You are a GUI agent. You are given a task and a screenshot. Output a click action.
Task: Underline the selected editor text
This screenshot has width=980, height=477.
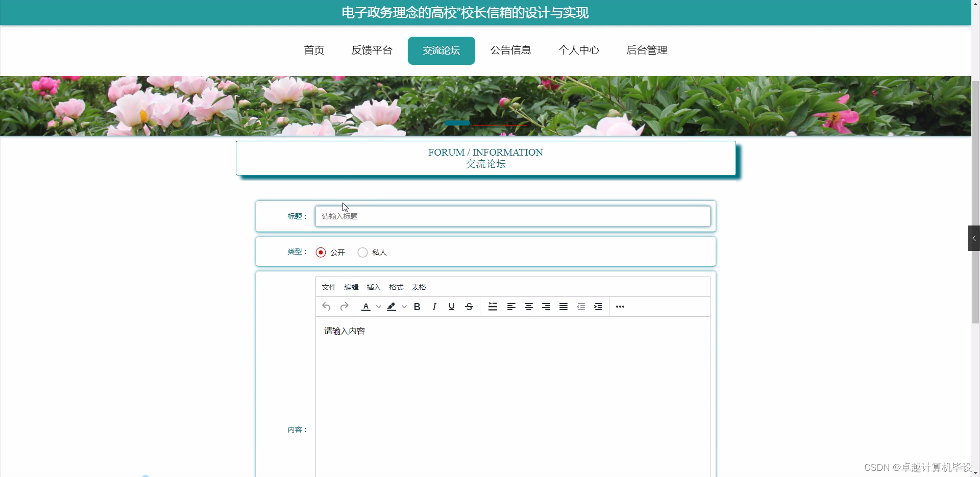click(x=451, y=307)
